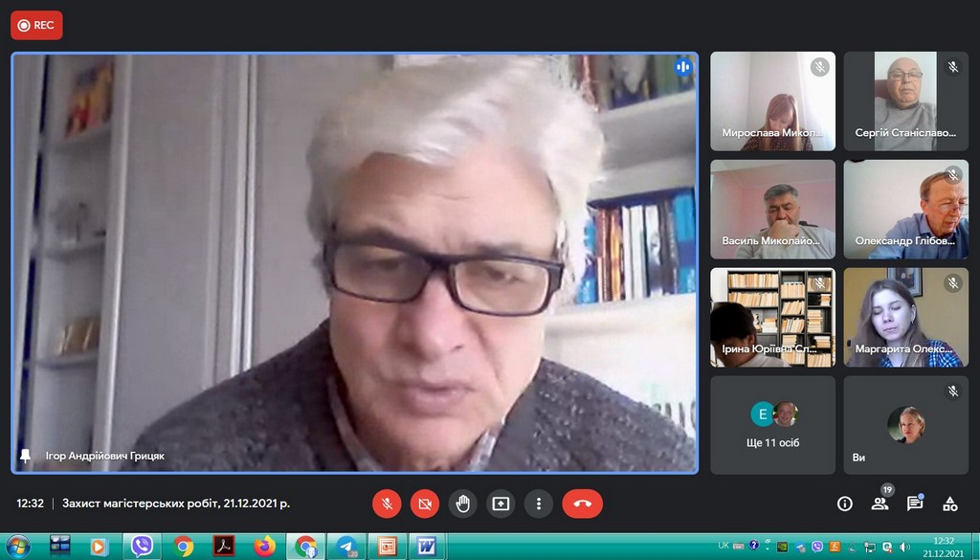Click the REC recording indicator

click(x=36, y=26)
